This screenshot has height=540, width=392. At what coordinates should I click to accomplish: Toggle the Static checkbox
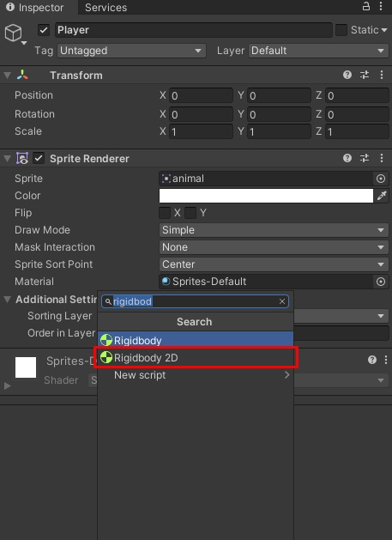point(341,30)
